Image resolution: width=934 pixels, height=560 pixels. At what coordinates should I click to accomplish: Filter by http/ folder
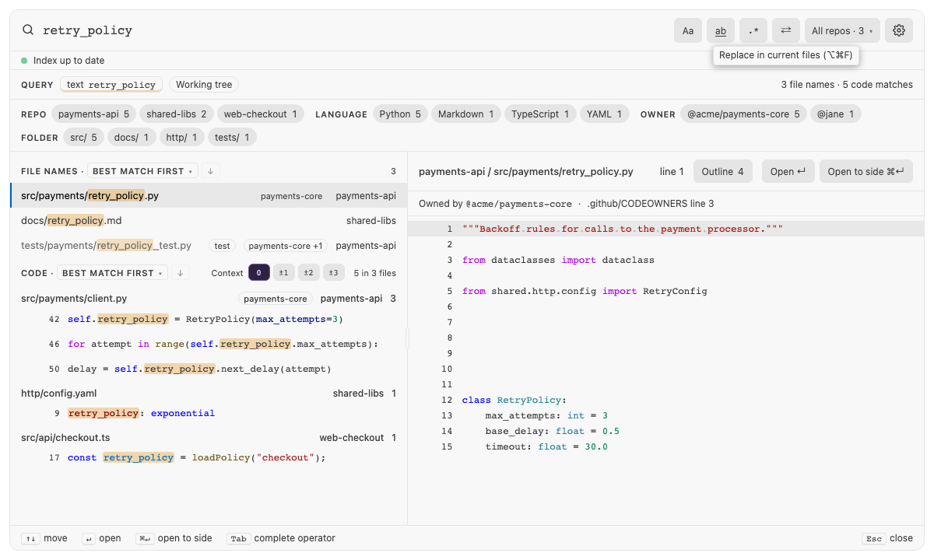point(181,138)
